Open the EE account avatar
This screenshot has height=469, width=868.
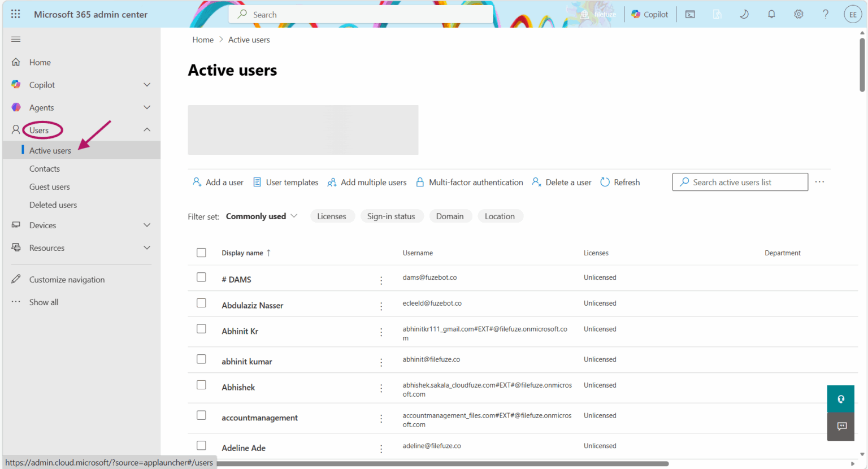853,14
